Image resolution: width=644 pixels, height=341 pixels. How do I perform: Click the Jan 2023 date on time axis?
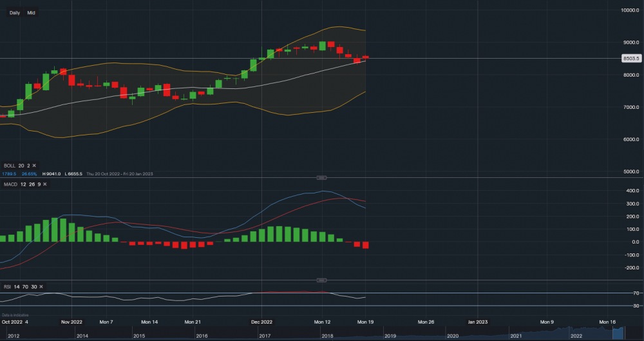[x=479, y=321]
